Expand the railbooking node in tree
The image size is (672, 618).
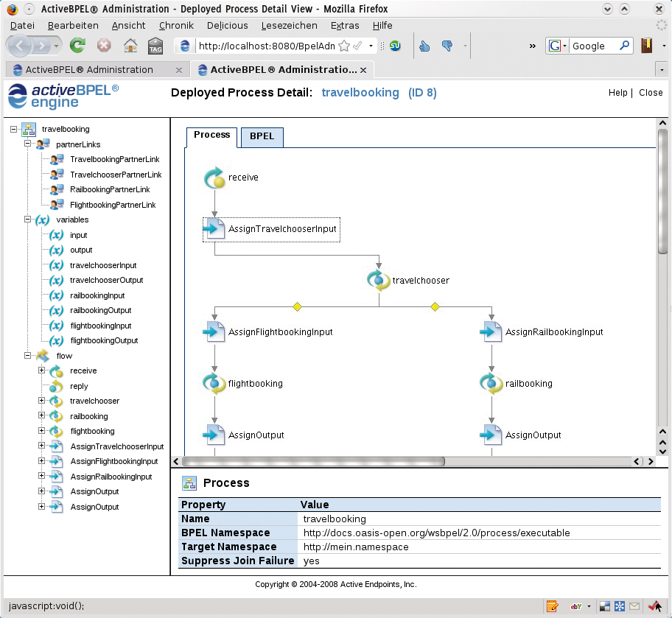click(41, 415)
